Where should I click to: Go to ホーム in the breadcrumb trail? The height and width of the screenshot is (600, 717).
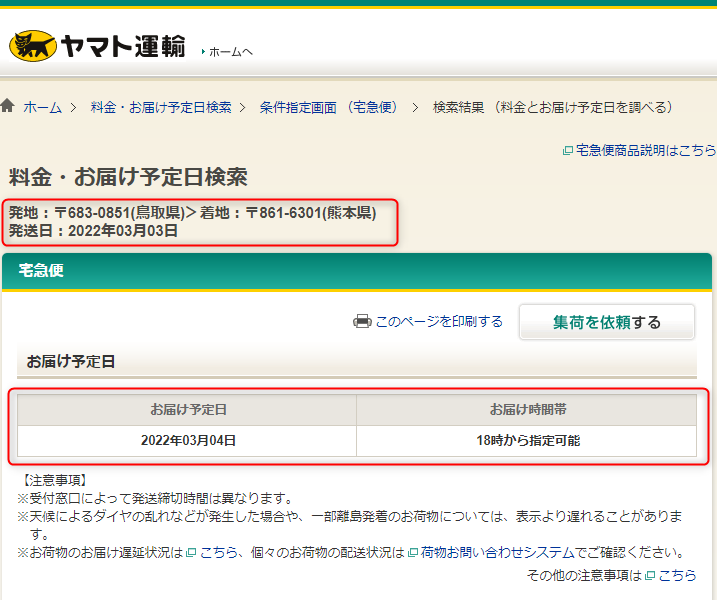click(x=42, y=107)
